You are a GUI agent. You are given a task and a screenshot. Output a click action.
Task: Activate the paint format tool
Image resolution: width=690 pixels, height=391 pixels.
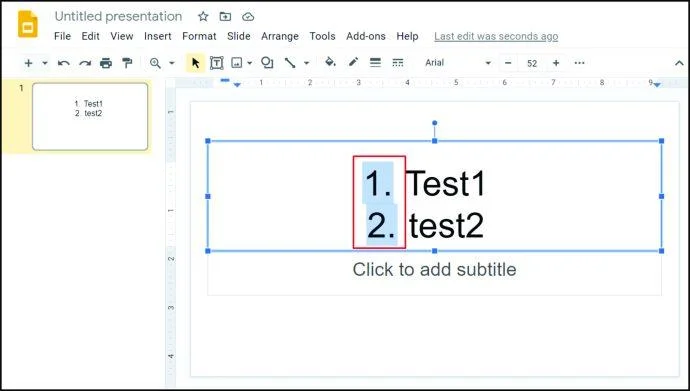point(127,63)
